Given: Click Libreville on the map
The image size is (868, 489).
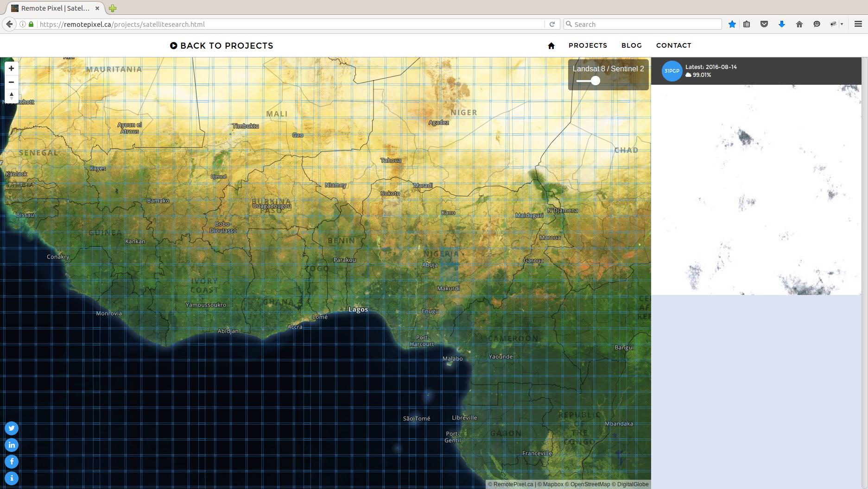Looking at the screenshot, I should click(464, 417).
